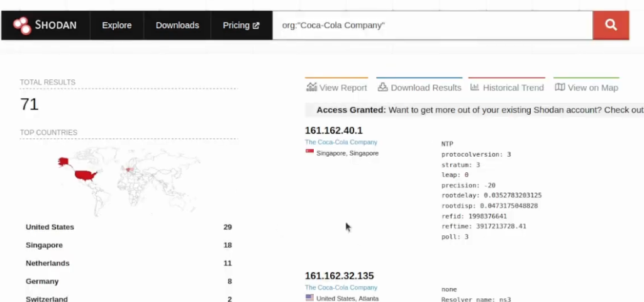This screenshot has height=302, width=644.
Task: Click the count 18 beside Singapore
Action: [228, 245]
